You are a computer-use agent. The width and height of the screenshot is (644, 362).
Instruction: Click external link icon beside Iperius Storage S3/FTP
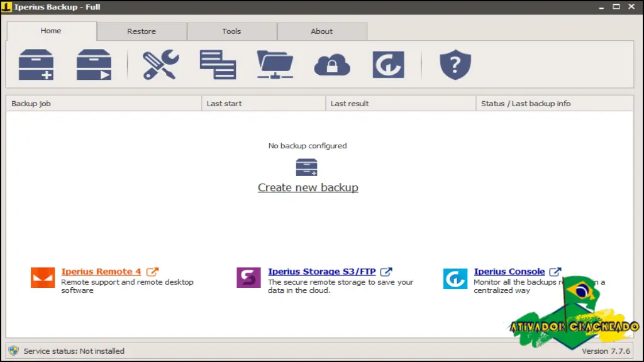tap(386, 271)
